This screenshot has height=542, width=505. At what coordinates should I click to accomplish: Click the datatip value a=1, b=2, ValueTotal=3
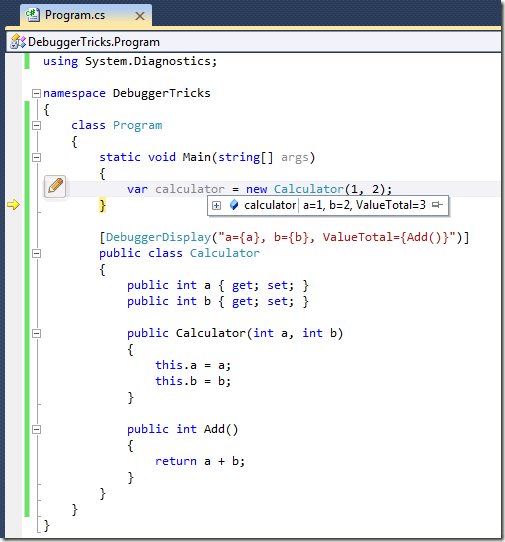point(364,205)
